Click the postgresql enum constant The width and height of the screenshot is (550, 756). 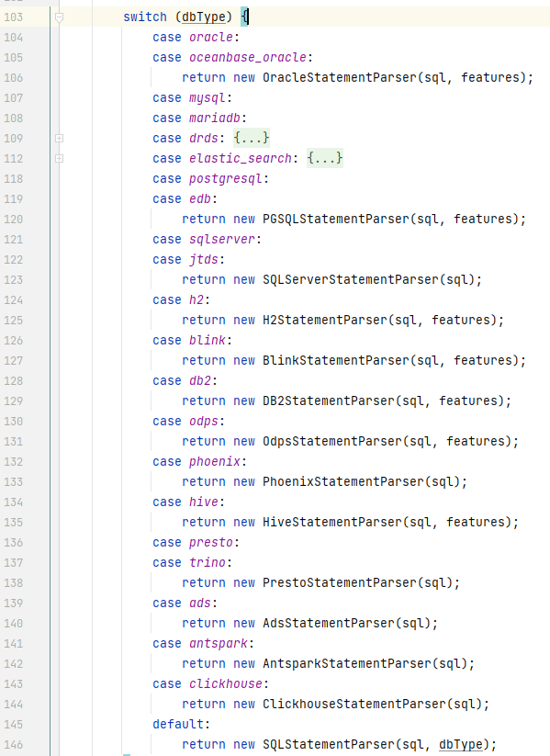click(x=226, y=179)
